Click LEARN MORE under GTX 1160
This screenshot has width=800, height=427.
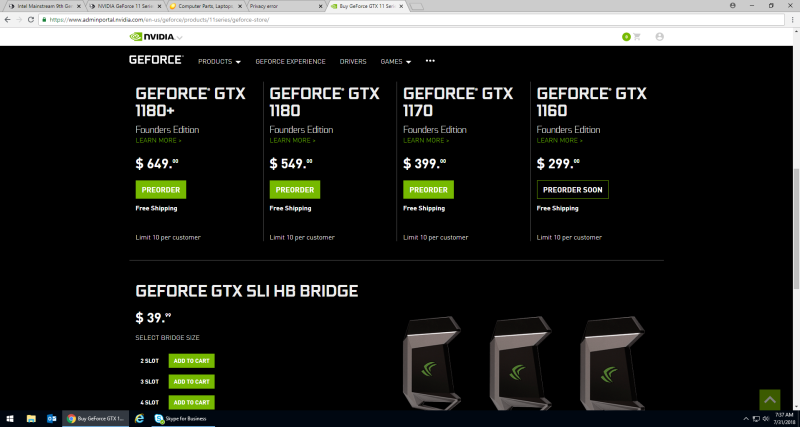pos(560,140)
